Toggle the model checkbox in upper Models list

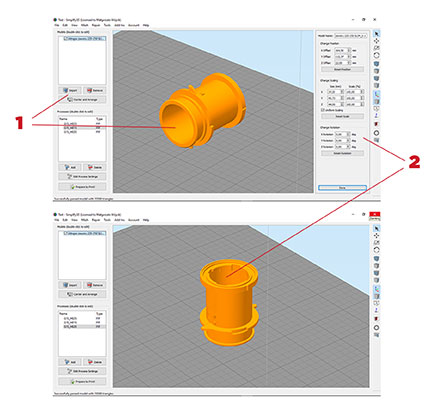(66, 39)
